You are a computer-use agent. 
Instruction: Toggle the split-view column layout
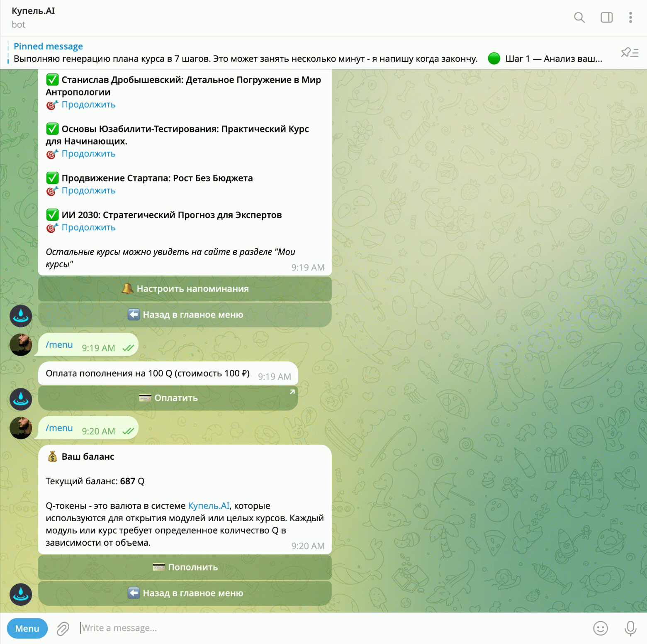[606, 17]
